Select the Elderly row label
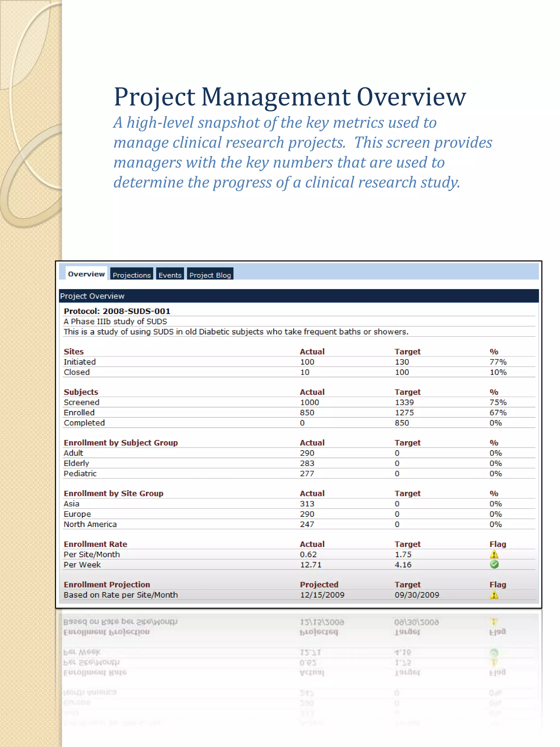The width and height of the screenshot is (560, 747). pos(76,463)
